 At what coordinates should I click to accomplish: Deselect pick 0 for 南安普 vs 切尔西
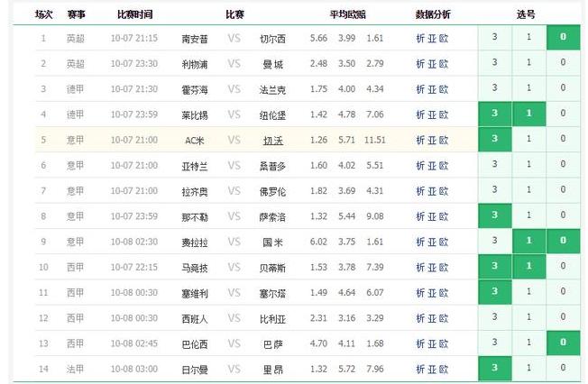(563, 37)
